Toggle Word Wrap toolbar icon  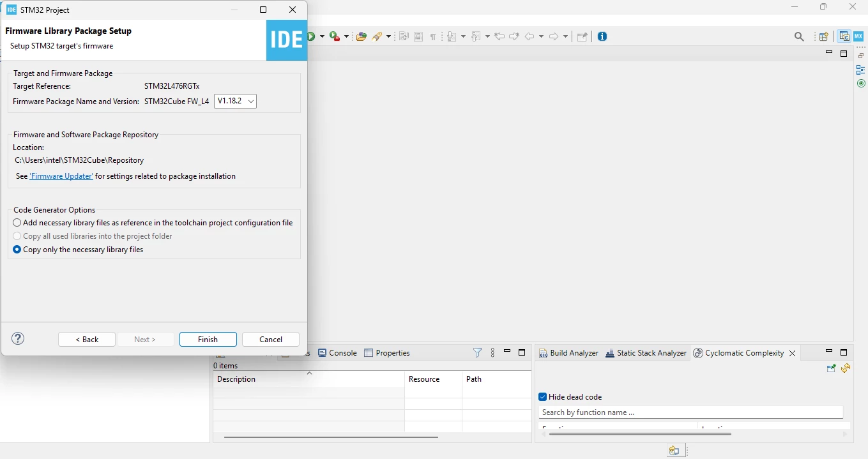[404, 36]
